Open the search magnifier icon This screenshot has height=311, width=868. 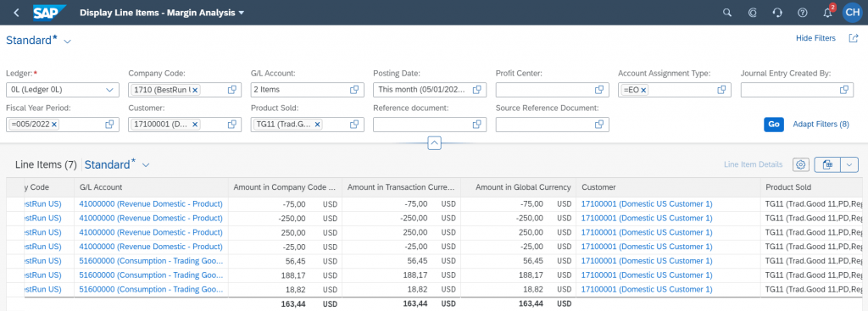coord(727,12)
